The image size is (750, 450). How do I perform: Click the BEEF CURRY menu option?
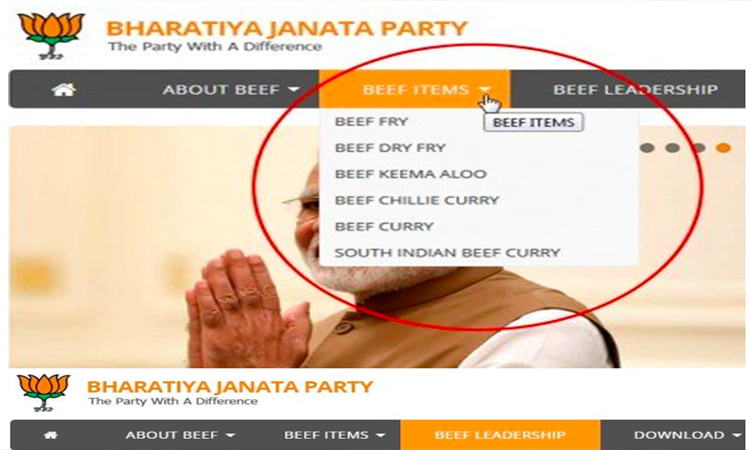pyautogui.click(x=384, y=227)
